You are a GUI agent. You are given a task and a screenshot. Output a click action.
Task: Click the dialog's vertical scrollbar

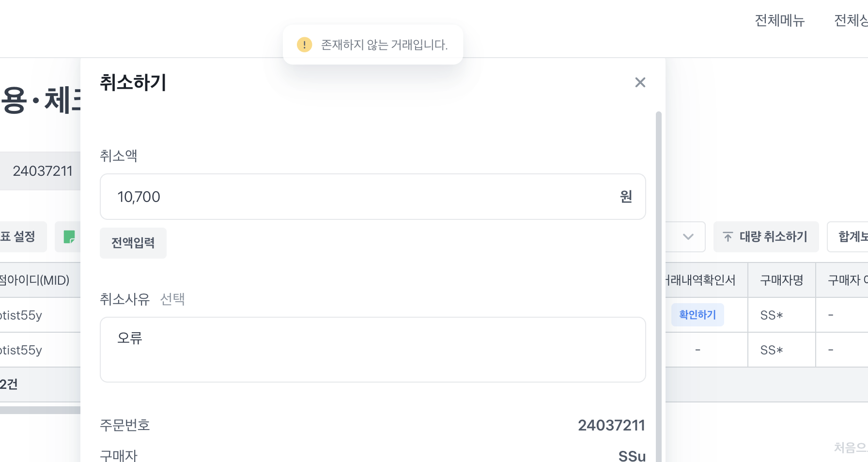(658, 242)
